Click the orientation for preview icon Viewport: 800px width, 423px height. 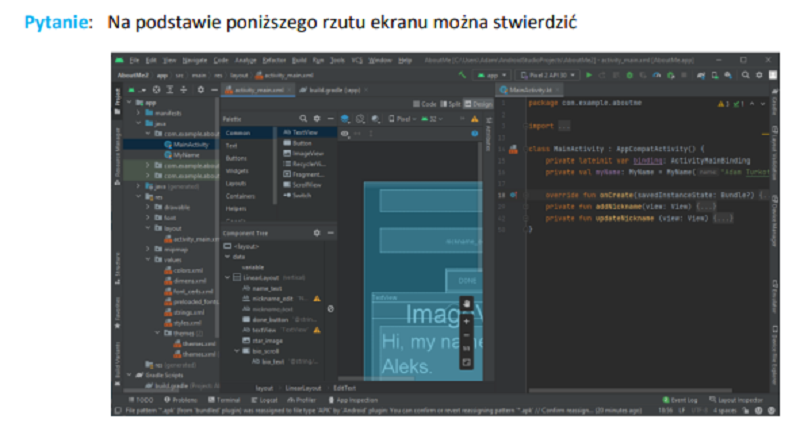[x=360, y=118]
